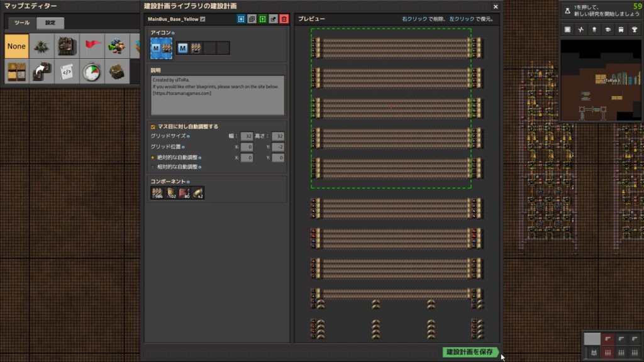Switch to the 設定 tab
The height and width of the screenshot is (362, 644).
tap(50, 23)
